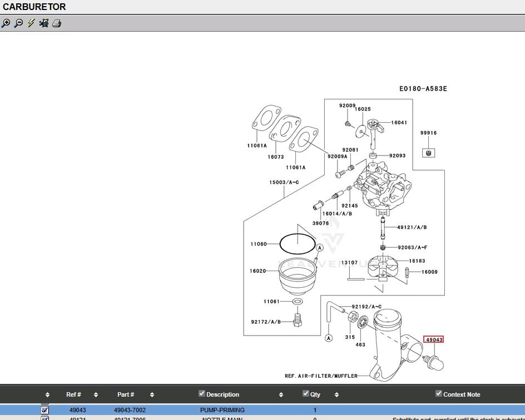
Task: Click the Part # column header
Action: click(x=126, y=394)
